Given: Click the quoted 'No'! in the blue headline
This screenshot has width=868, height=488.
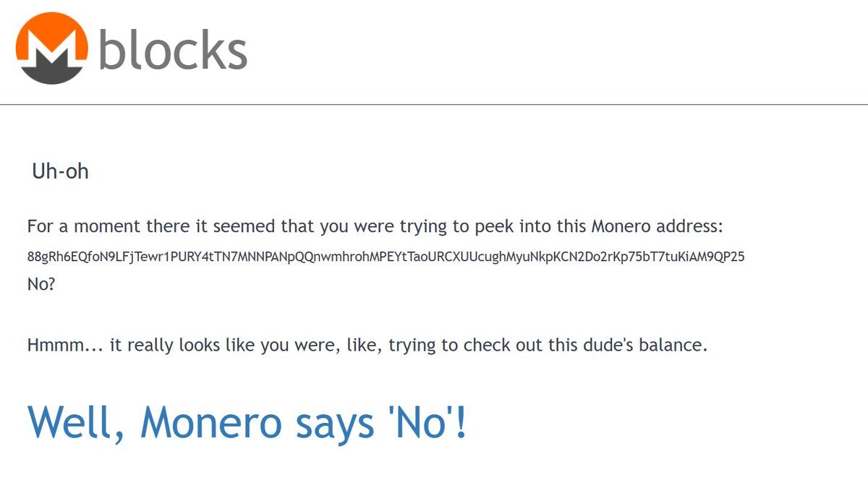Looking at the screenshot, I should click(x=421, y=421).
